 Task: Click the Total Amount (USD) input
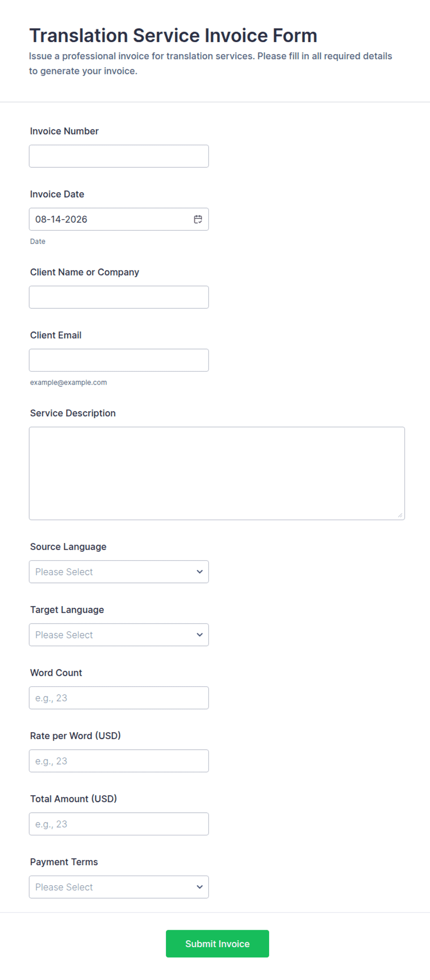point(119,824)
